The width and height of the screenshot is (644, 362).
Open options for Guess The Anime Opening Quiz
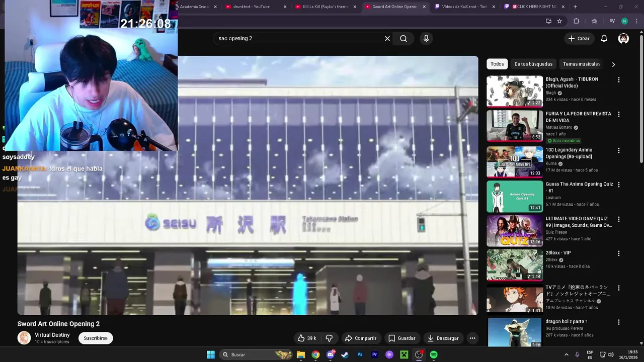(x=619, y=185)
